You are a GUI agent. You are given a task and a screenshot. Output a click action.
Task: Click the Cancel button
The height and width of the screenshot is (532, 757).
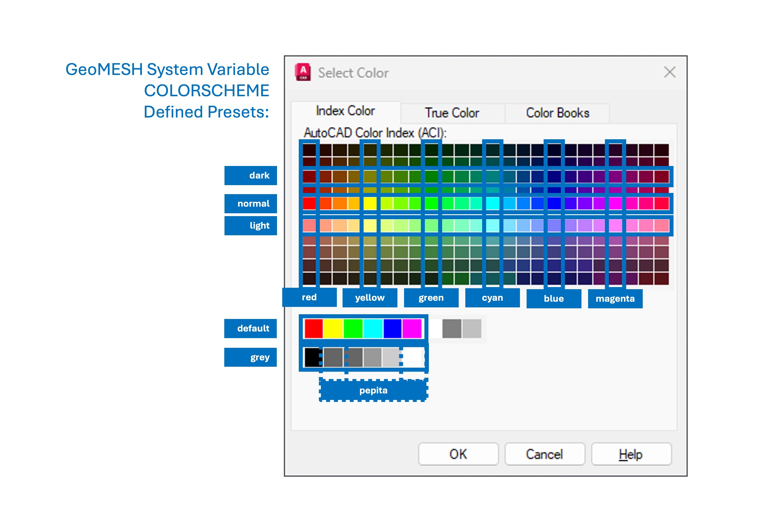pos(544,454)
